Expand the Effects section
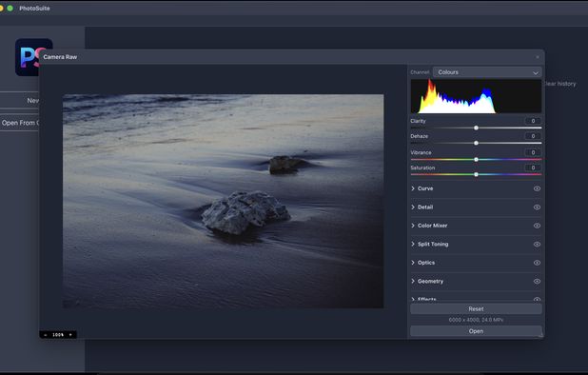 pos(413,299)
